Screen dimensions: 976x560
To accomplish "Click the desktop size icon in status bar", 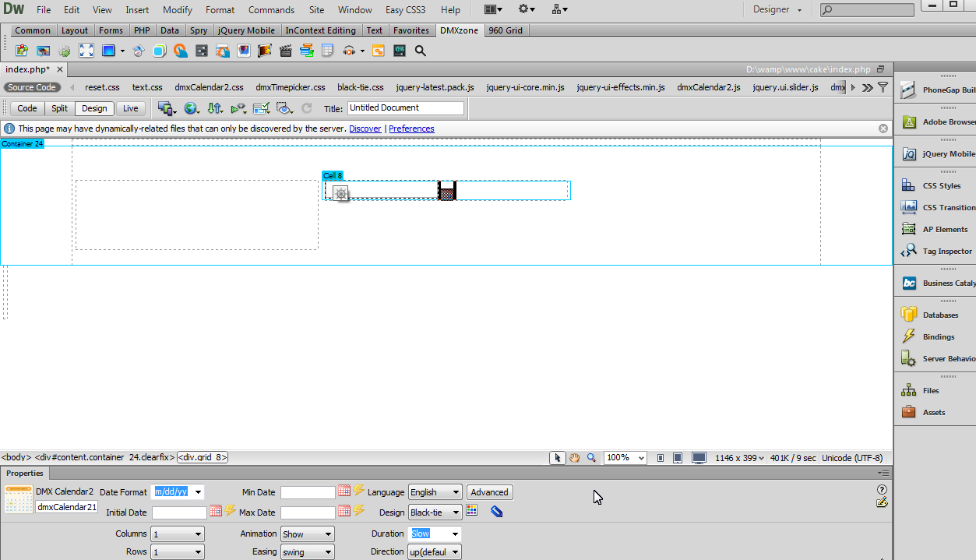I will pos(699,458).
